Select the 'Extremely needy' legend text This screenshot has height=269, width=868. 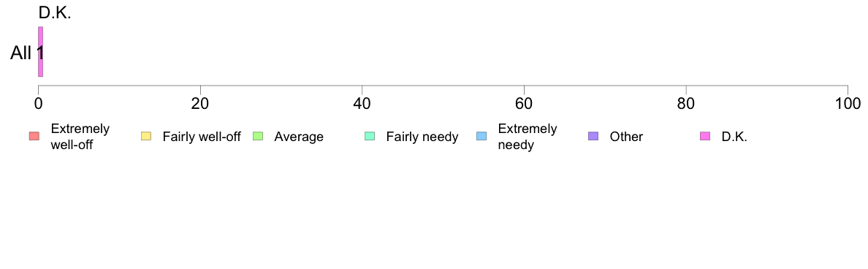pyautogui.click(x=528, y=137)
